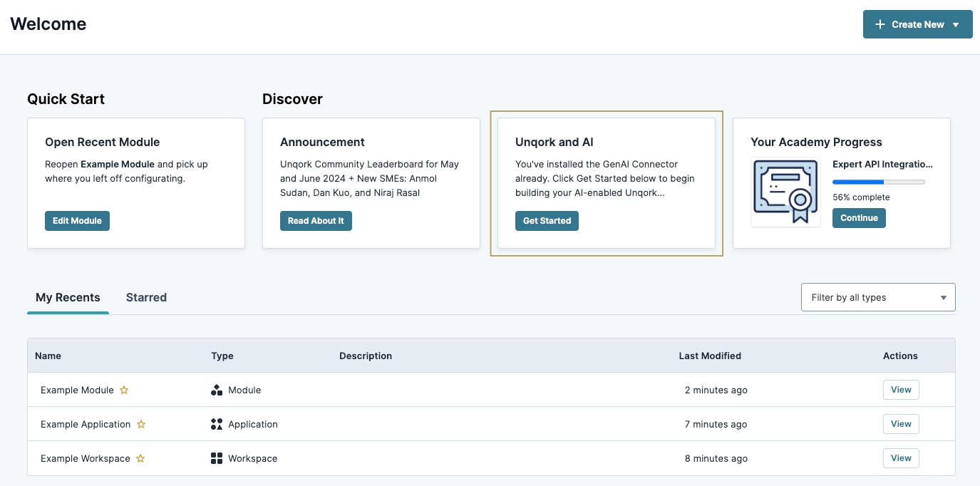Switch to the Starred tab

tap(146, 297)
